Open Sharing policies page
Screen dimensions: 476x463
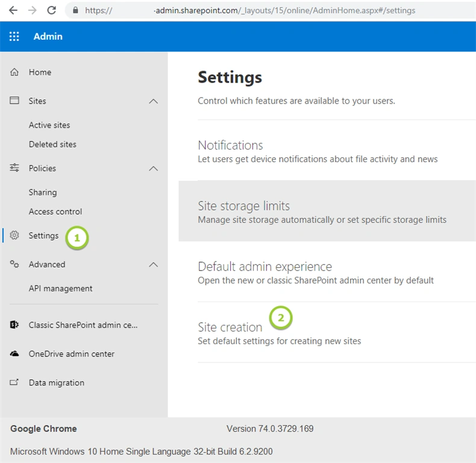(x=43, y=192)
